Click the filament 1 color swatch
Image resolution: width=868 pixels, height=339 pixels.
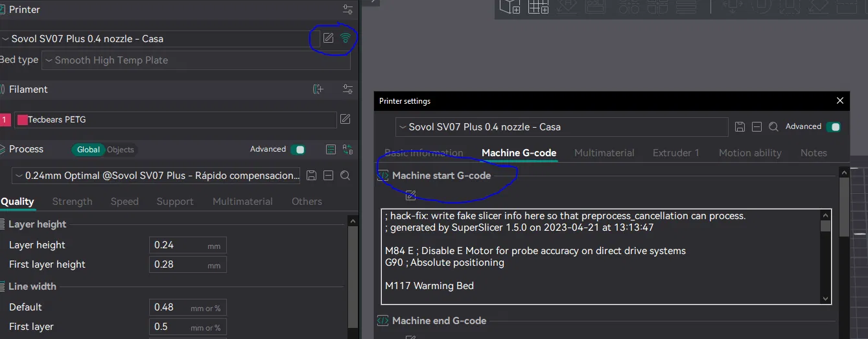pyautogui.click(x=23, y=120)
